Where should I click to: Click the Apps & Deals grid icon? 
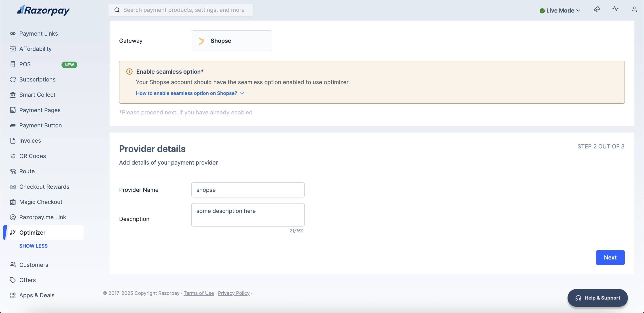(13, 296)
